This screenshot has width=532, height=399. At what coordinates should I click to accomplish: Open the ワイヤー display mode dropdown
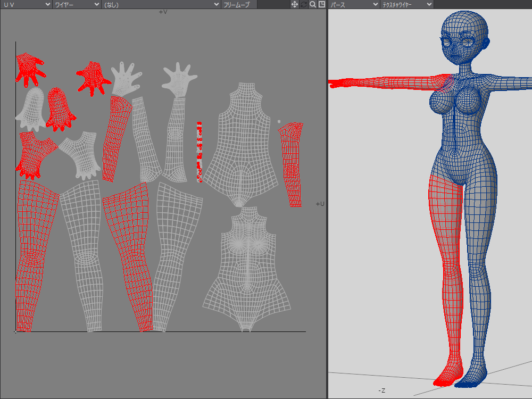click(x=77, y=4)
